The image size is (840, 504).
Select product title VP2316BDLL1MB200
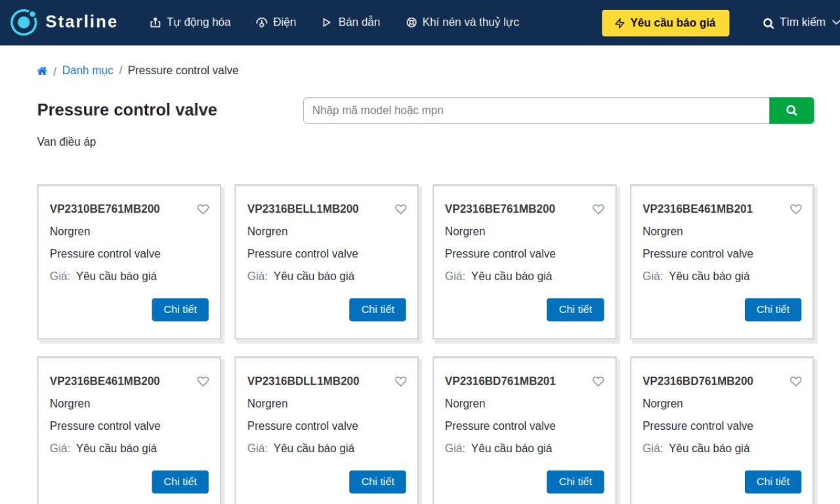303,381
